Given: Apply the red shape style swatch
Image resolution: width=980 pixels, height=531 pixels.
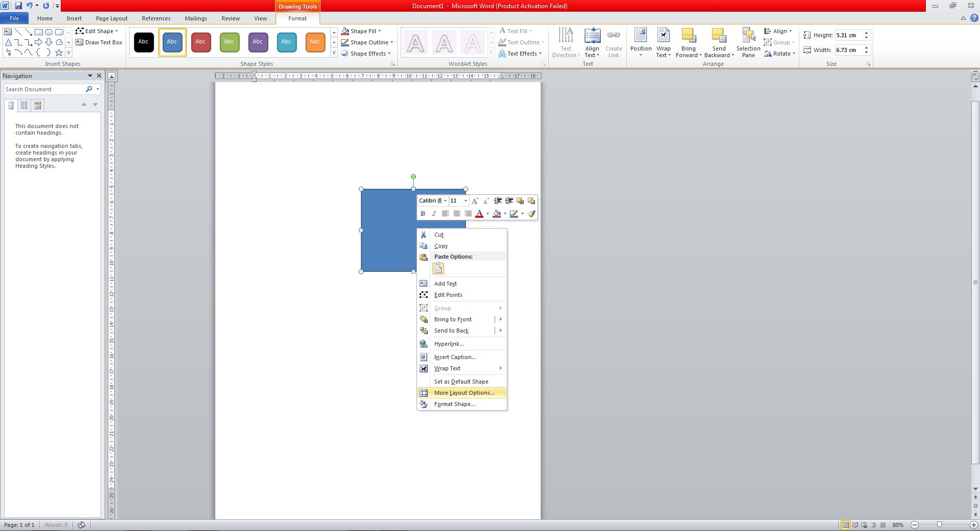Looking at the screenshot, I should click(x=201, y=42).
